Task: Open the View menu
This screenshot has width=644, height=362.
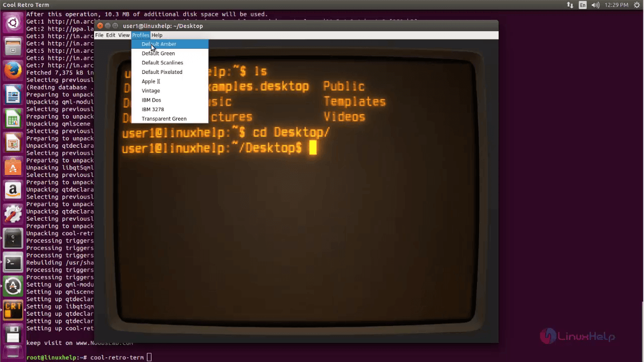Action: (124, 35)
